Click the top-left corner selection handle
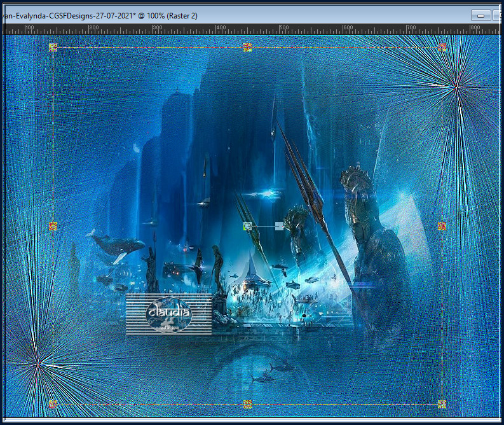 click(53, 48)
